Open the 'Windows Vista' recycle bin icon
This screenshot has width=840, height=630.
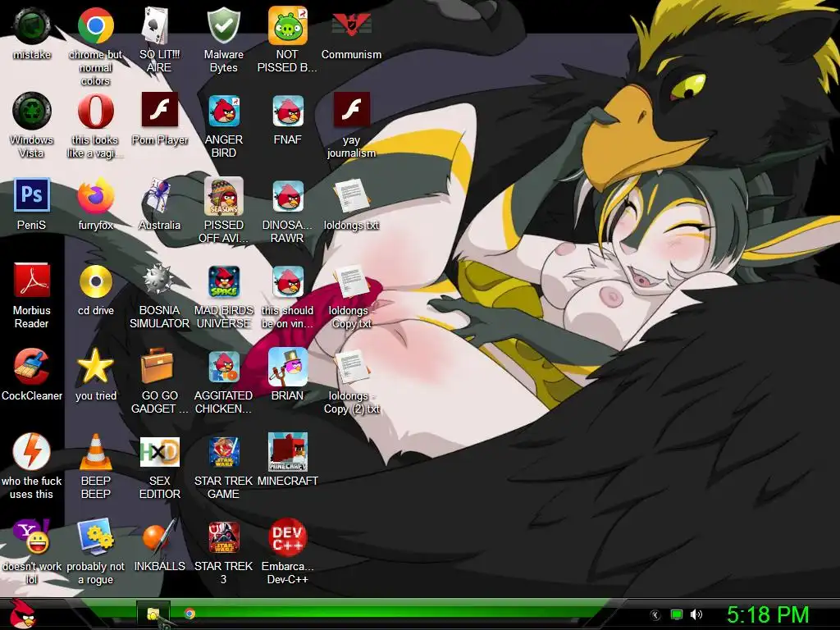coord(32,111)
